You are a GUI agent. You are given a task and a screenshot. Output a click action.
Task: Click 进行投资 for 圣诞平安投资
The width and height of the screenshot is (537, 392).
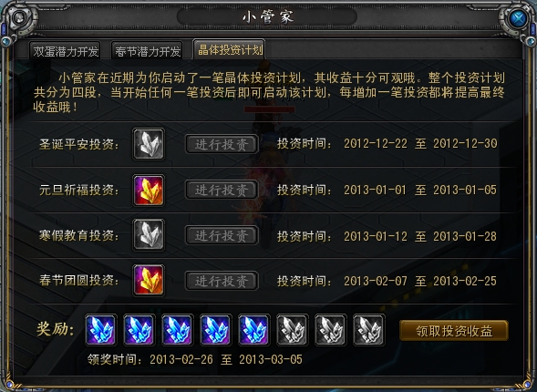coord(222,144)
